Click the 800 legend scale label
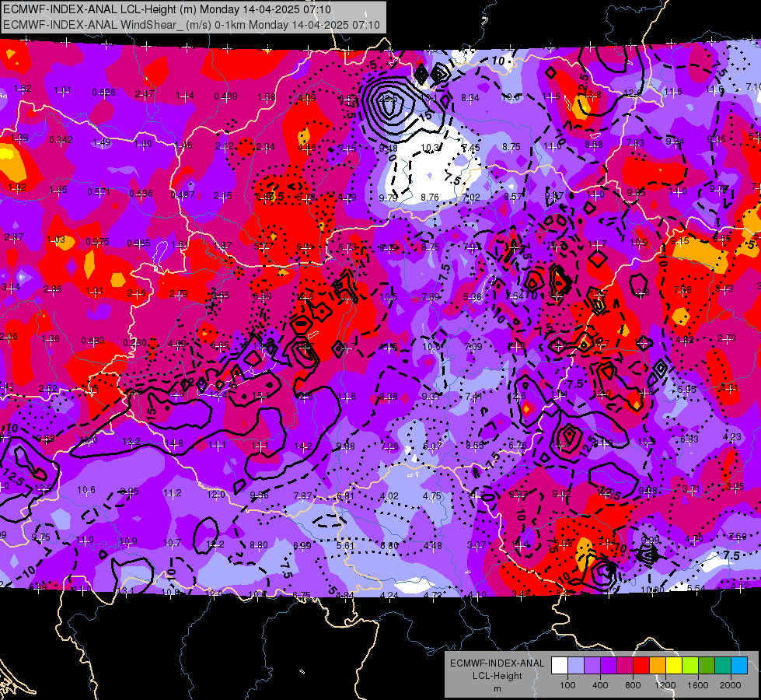Viewport: 761px width, 700px height. [633, 685]
